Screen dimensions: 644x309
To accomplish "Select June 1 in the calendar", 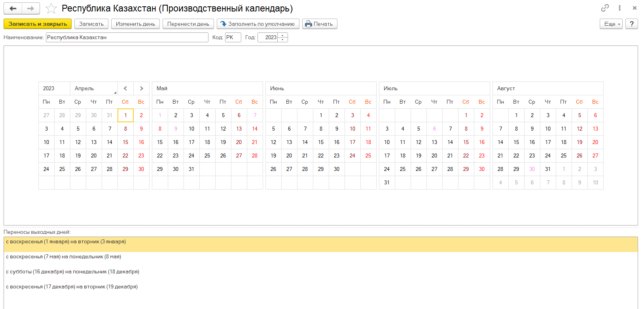I will point(321,115).
